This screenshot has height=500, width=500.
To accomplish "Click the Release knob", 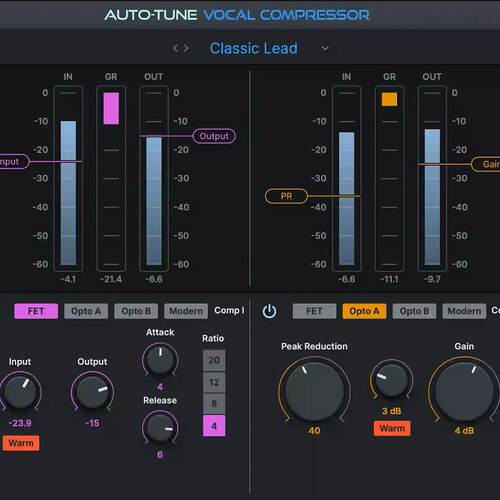I will click(x=160, y=428).
